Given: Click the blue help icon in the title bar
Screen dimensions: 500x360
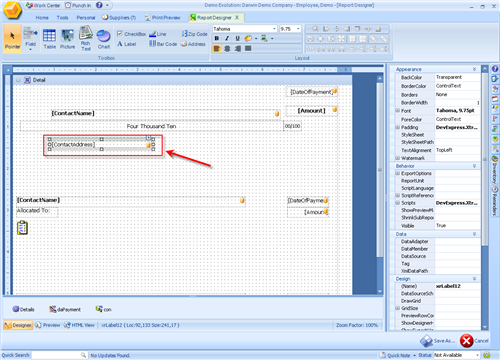Looking at the screenshot, I should tap(99, 5).
